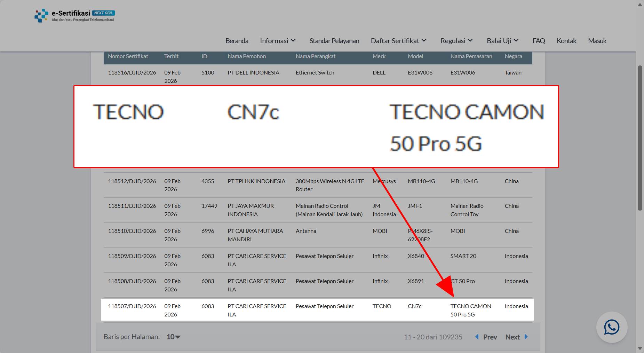Click applicant PT CAHAYA MUTIARA MANDIRI
The image size is (644, 353).
[x=255, y=235]
